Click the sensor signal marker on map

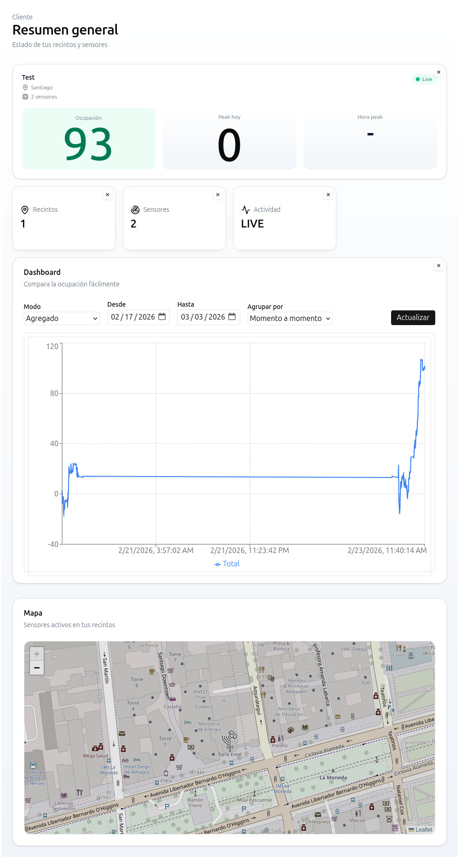[x=230, y=740]
